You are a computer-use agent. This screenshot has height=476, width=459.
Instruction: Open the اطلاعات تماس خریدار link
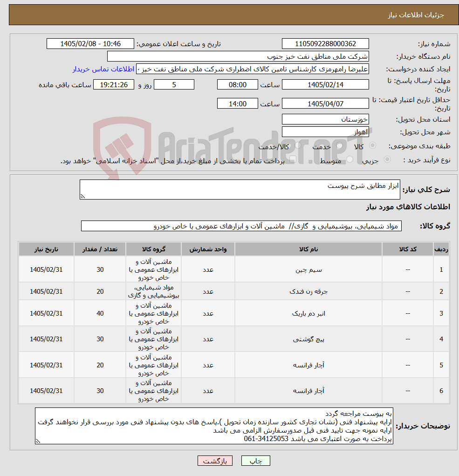pos(103,69)
